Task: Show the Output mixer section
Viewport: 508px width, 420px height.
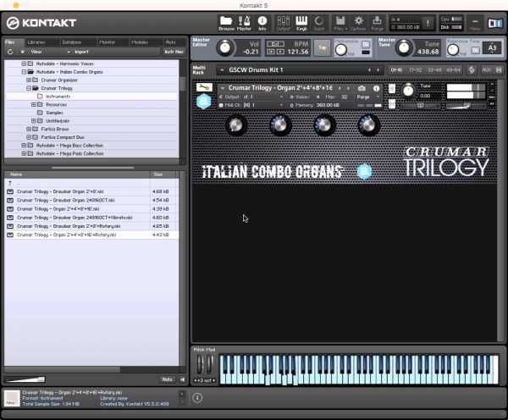Action: pos(284,24)
